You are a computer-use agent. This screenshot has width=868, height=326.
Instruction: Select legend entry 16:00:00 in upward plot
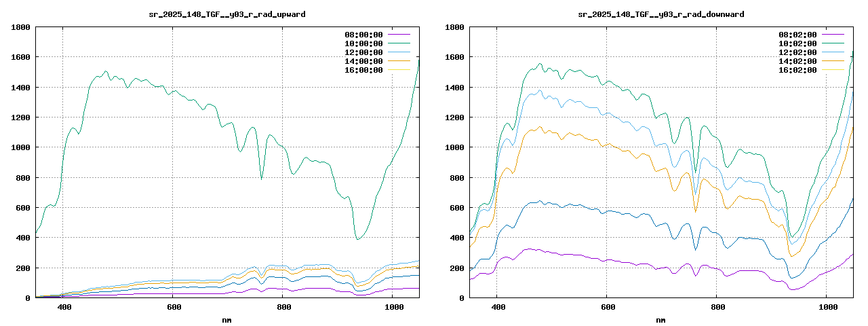(x=363, y=70)
